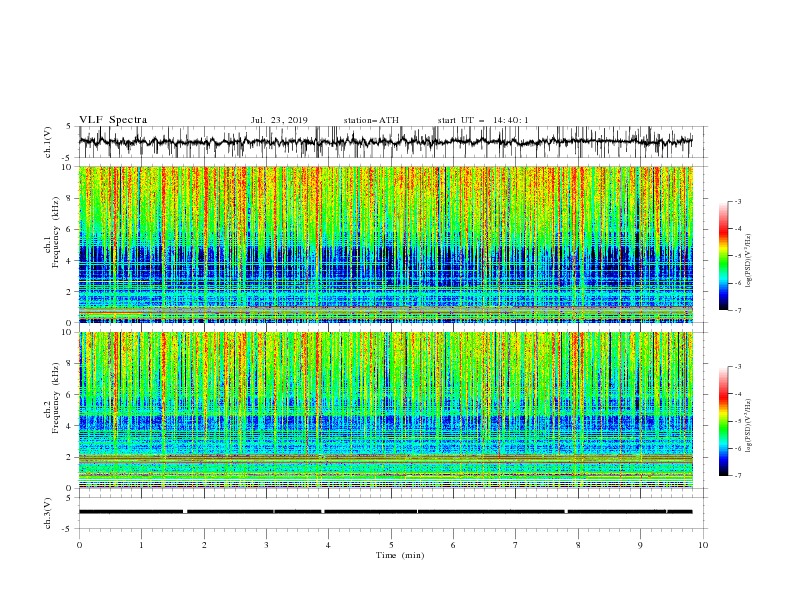Click the ch.3 black signal bar
The height and width of the screenshot is (612, 792).
[x=386, y=512]
